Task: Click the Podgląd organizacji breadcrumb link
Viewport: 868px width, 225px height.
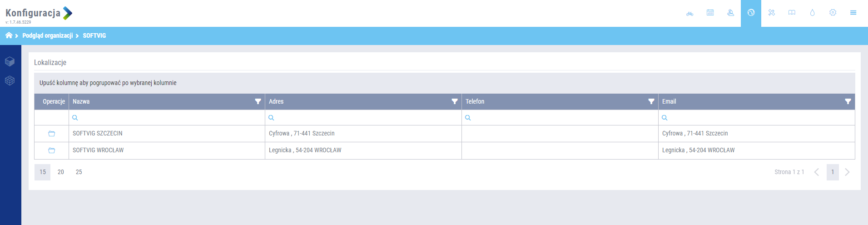Action: [47, 35]
